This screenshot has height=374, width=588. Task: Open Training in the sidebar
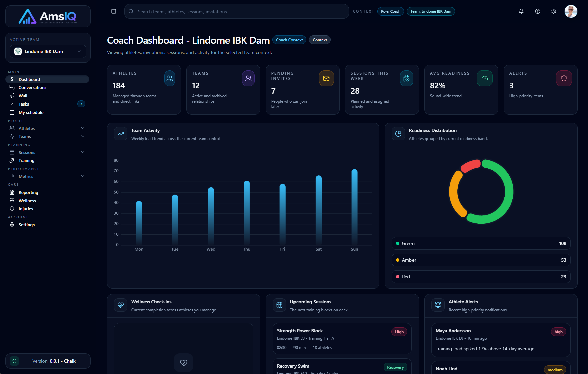47,160
